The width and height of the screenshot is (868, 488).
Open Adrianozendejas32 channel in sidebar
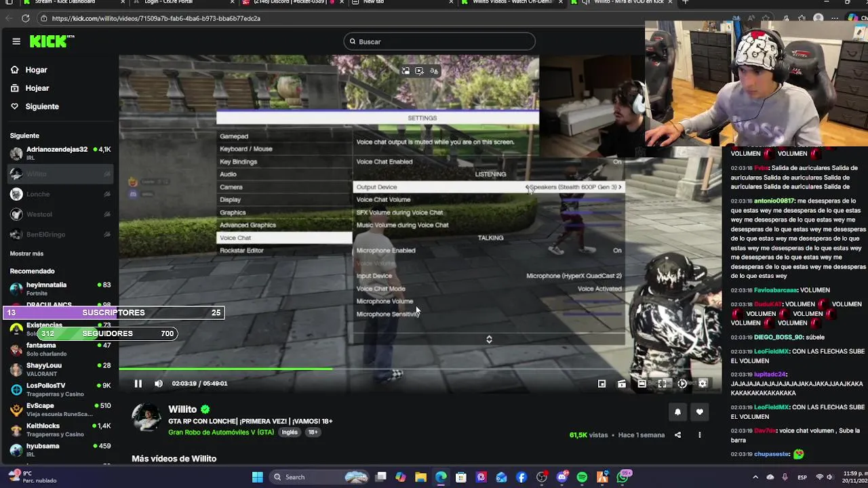tap(60, 153)
